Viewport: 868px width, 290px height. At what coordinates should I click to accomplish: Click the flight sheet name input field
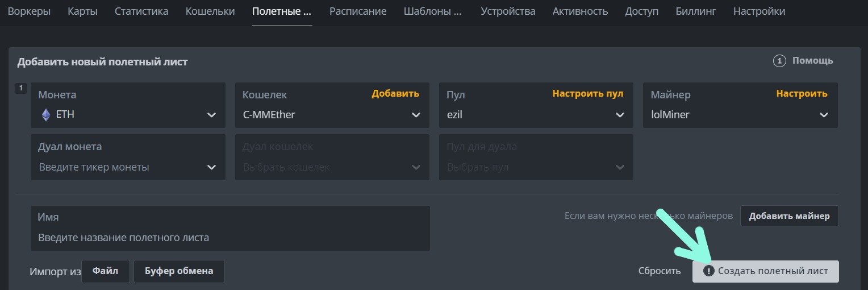coord(230,228)
